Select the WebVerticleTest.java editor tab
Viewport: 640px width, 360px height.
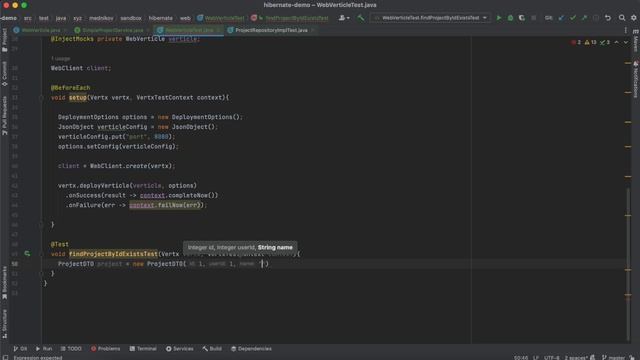tap(189, 30)
